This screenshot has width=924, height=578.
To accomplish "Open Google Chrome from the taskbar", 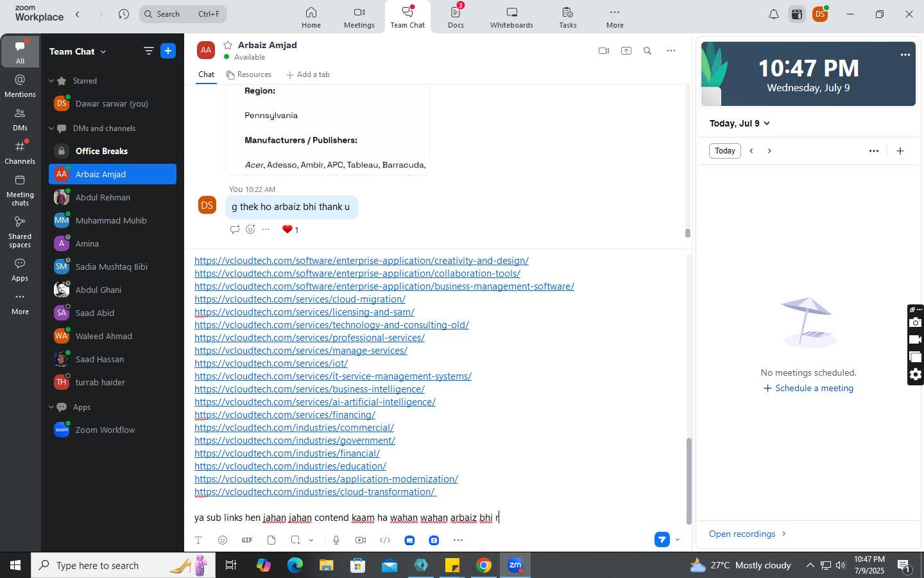I will point(484,565).
